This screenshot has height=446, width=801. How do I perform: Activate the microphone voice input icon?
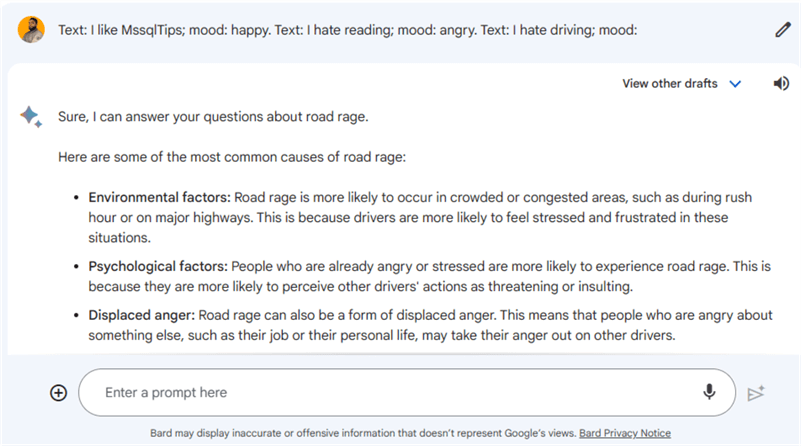pyautogui.click(x=709, y=392)
